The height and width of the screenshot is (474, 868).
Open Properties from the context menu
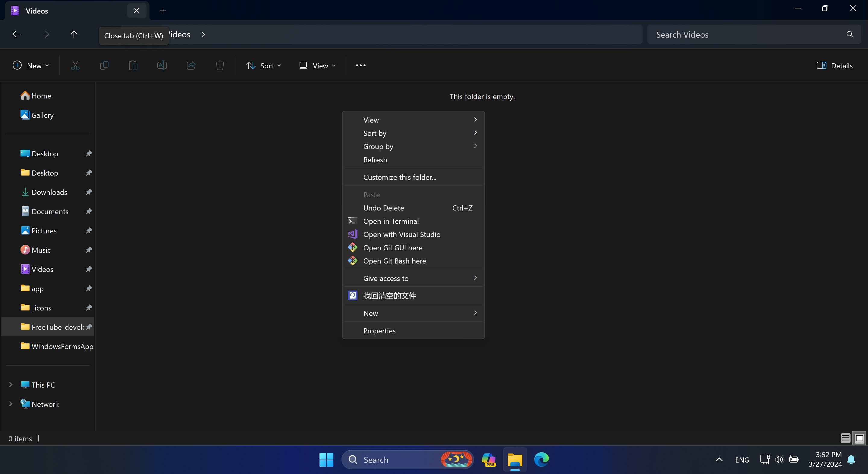coord(379,331)
